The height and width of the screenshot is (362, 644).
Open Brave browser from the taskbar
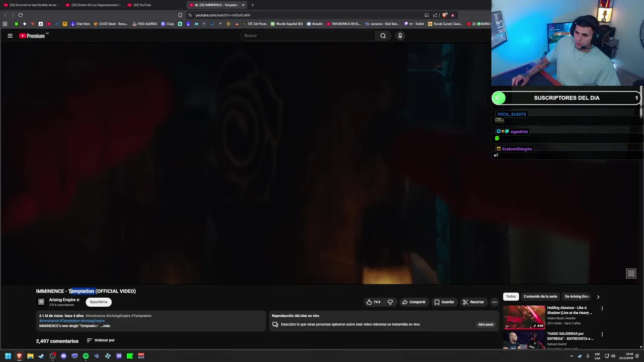19,356
